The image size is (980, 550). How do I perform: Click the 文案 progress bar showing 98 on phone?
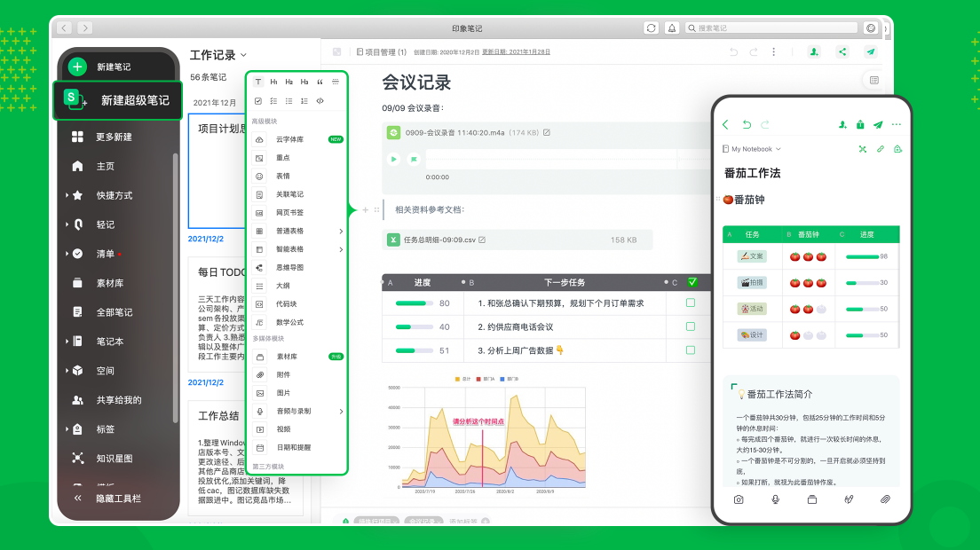coord(862,256)
